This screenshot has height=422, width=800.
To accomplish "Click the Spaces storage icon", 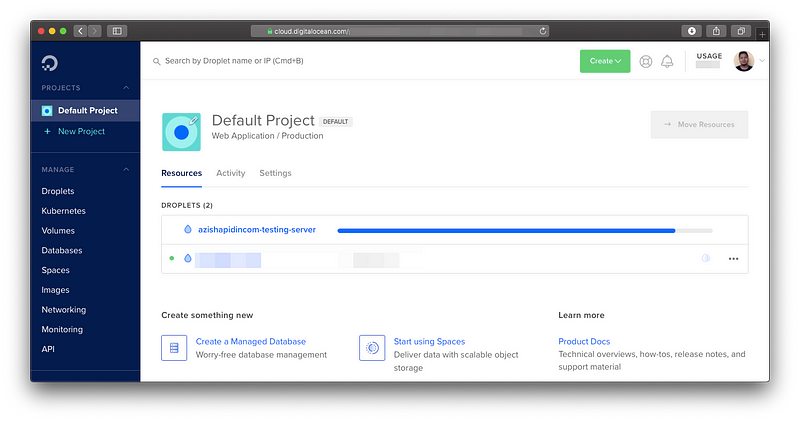I will pos(372,348).
